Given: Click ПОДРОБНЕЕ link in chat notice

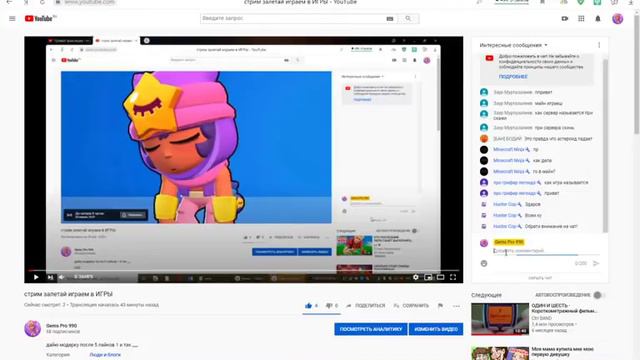Looking at the screenshot, I should point(513,77).
